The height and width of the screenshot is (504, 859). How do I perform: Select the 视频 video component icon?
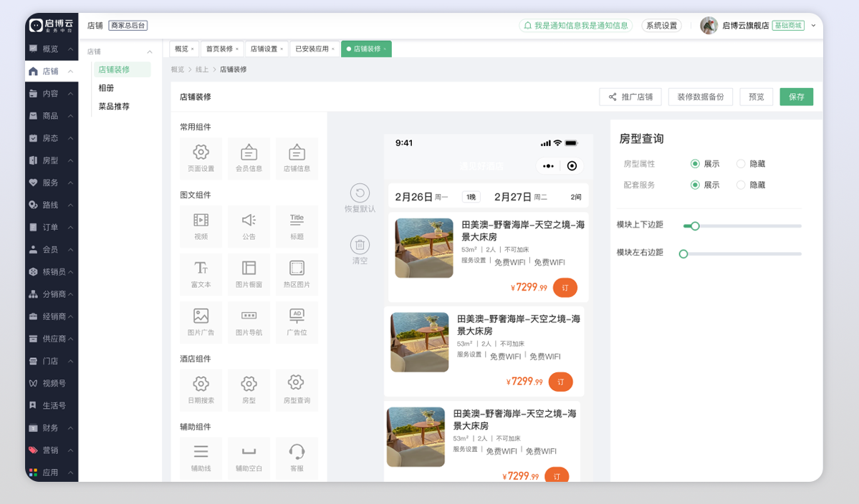click(x=201, y=220)
